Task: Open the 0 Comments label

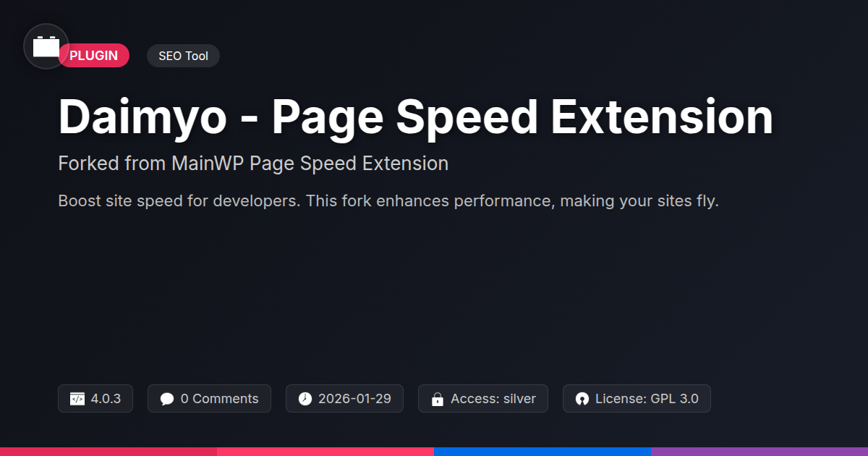Action: 219,399
